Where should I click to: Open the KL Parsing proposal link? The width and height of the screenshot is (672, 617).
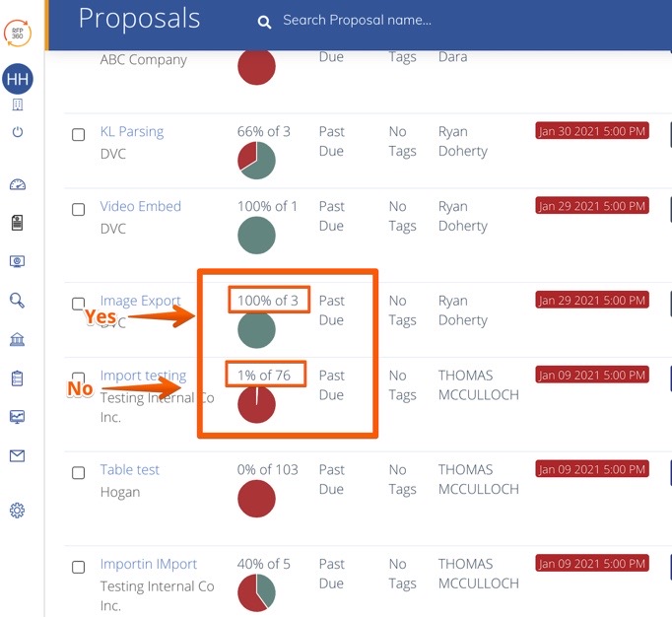132,132
